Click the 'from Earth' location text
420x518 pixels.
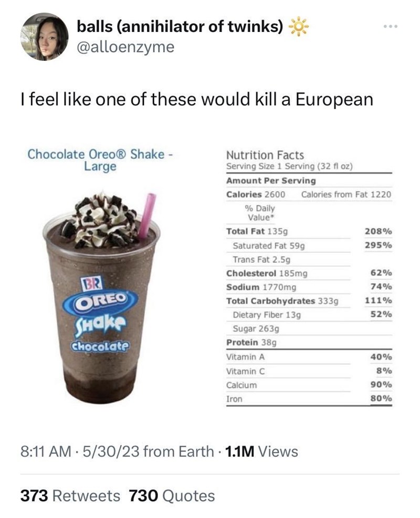click(178, 451)
